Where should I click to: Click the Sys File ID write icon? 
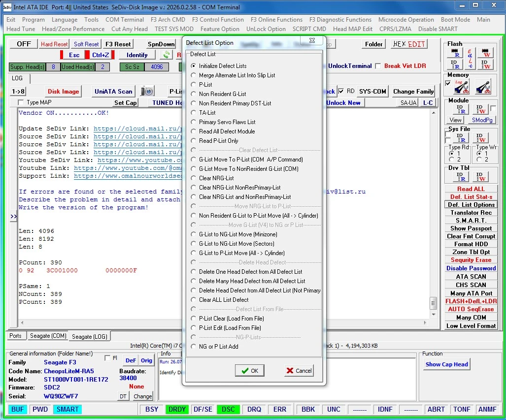pos(480,138)
